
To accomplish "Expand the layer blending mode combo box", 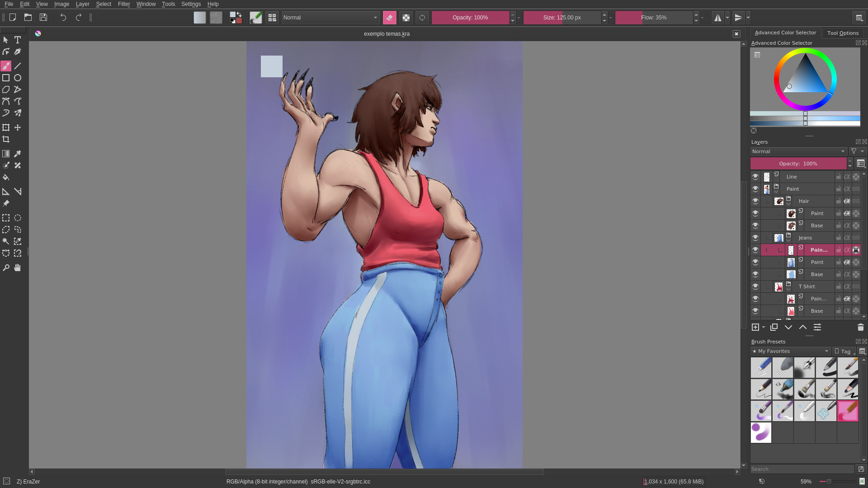I will pos(798,151).
